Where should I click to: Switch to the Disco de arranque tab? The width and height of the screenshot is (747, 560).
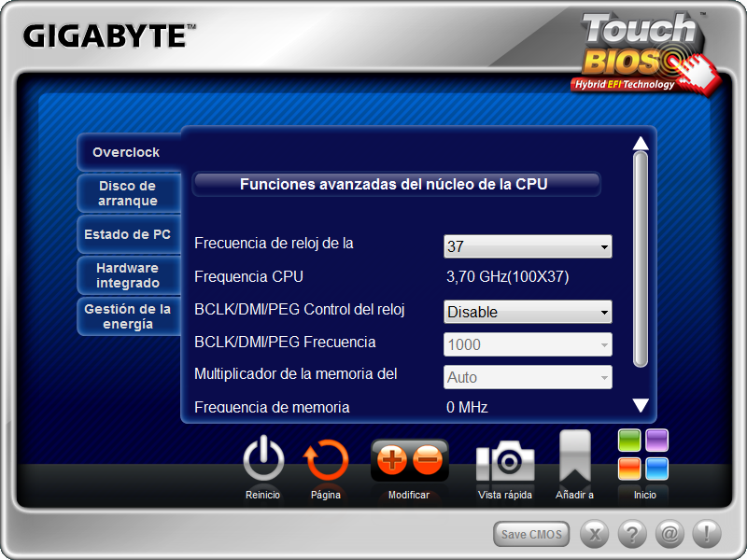pyautogui.click(x=128, y=193)
